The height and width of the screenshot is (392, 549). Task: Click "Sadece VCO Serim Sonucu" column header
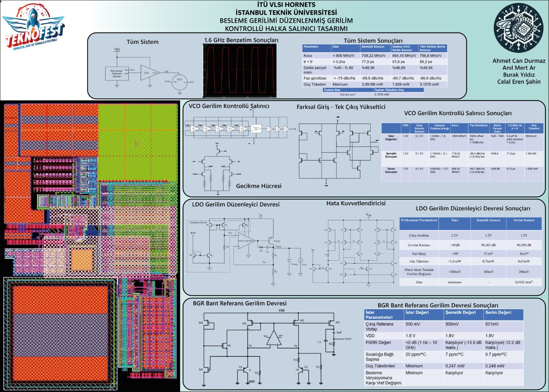tap(405, 48)
